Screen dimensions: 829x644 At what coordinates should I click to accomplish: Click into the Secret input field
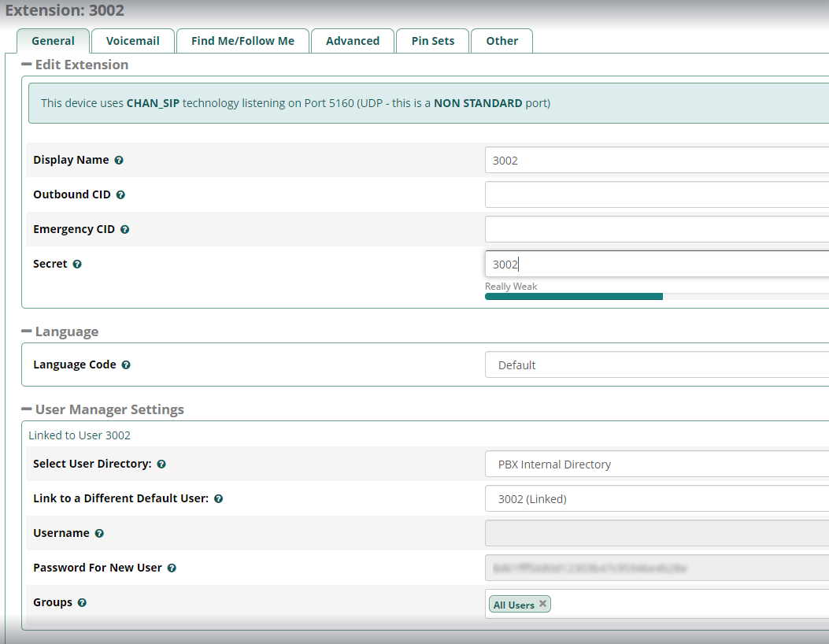[x=657, y=265]
